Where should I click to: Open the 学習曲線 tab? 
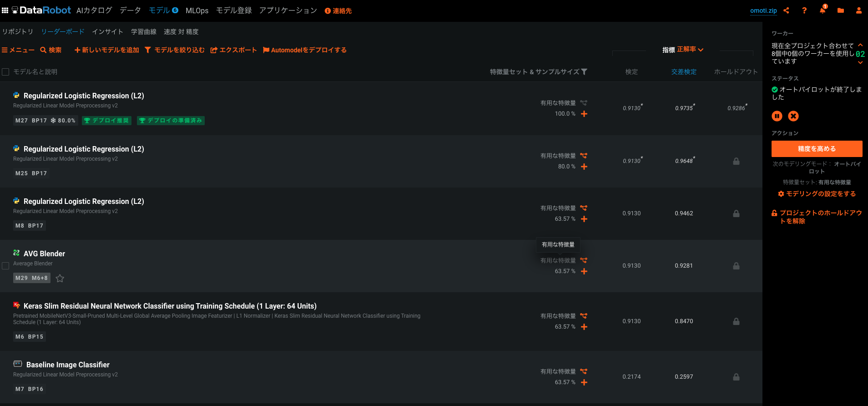[x=144, y=31]
